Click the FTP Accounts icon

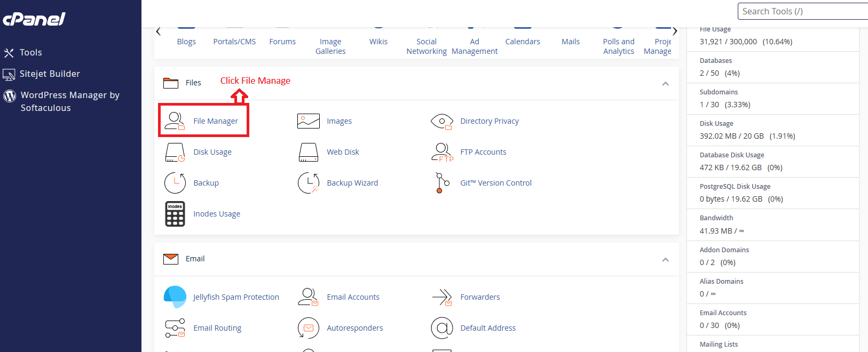tap(442, 152)
